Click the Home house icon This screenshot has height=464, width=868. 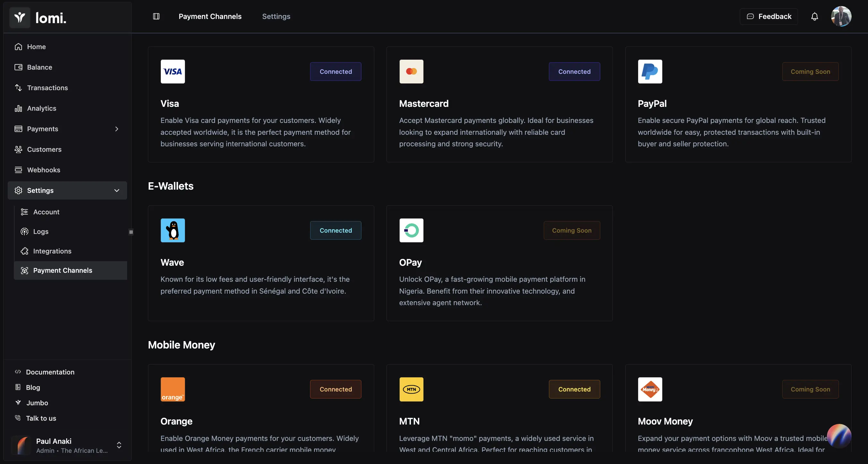coord(18,47)
